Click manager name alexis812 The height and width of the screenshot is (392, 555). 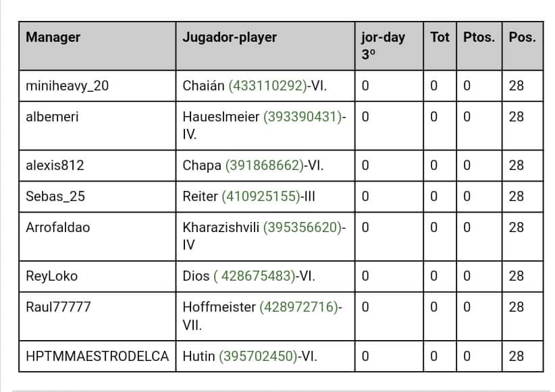point(55,165)
